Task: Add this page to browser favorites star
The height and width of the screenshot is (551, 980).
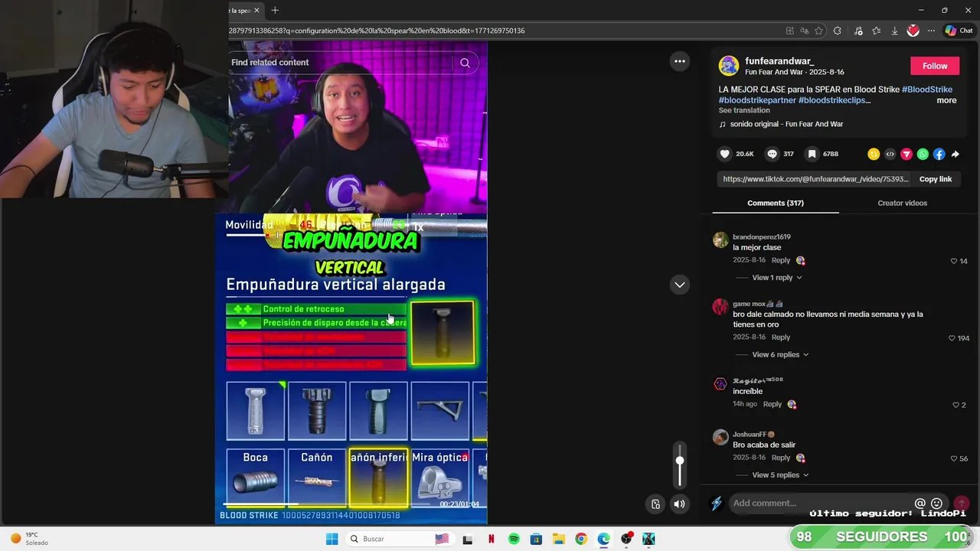Action: tap(818, 31)
